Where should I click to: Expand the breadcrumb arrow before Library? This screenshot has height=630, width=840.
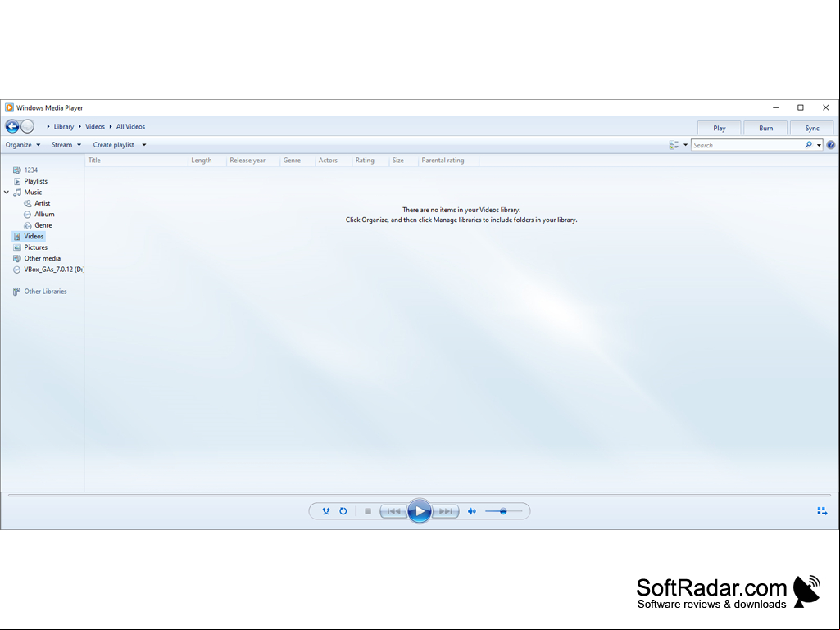tap(48, 126)
